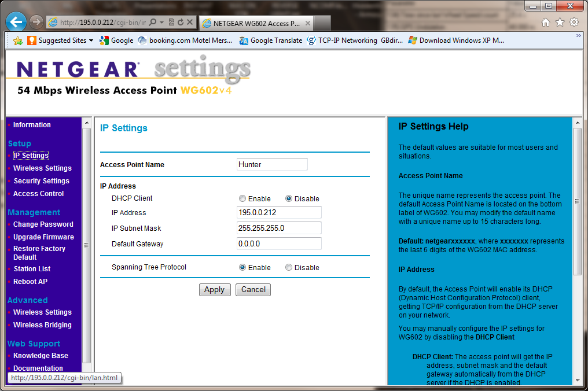
Task: Open the browser Home page icon
Action: [x=545, y=23]
